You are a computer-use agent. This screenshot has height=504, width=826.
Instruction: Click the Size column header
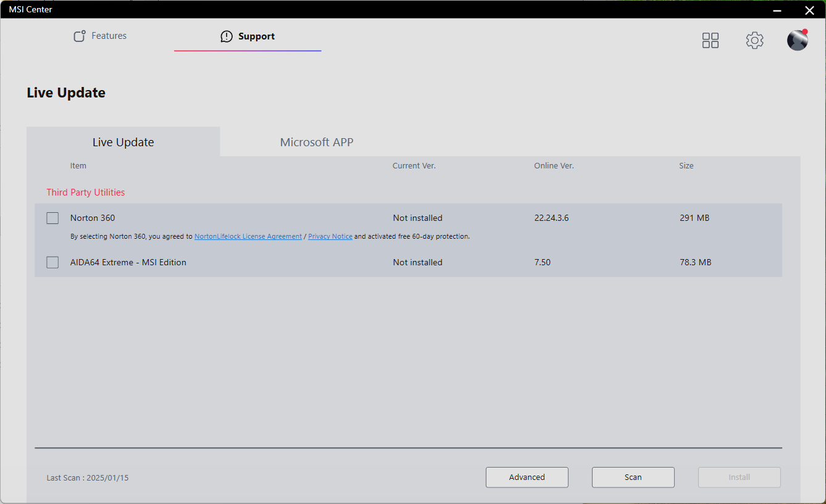click(686, 165)
